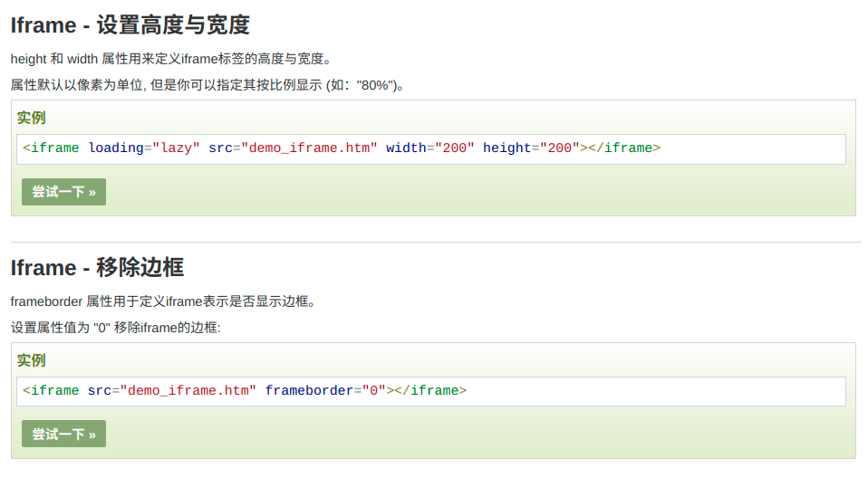Screen dimensions: 868x478
Task: Click demo_iframe.htm in the frameborder code example
Action: click(188, 391)
